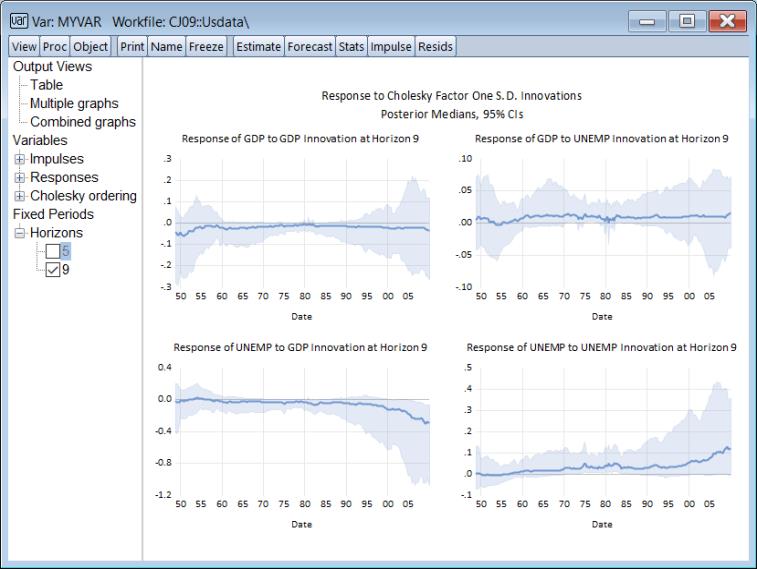Show the Stats view
The image size is (757, 569).
(352, 47)
